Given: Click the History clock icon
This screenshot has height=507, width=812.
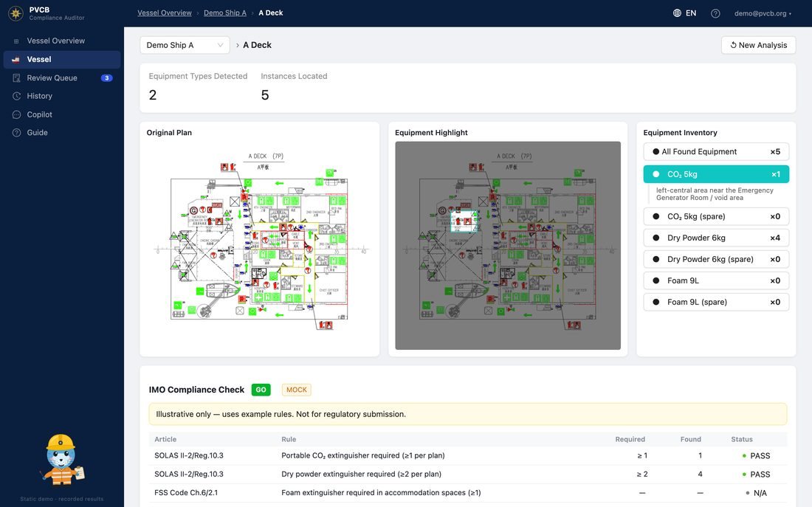Looking at the screenshot, I should (16, 96).
